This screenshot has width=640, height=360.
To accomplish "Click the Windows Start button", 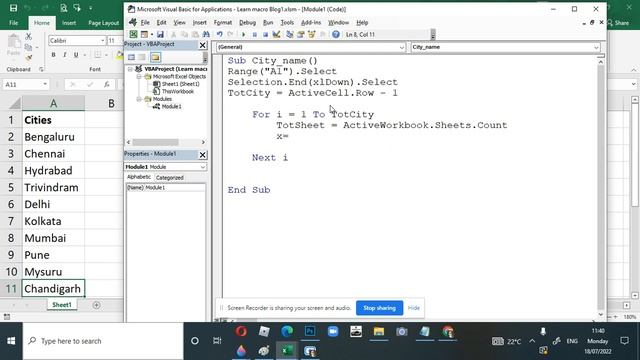I will [11, 341].
